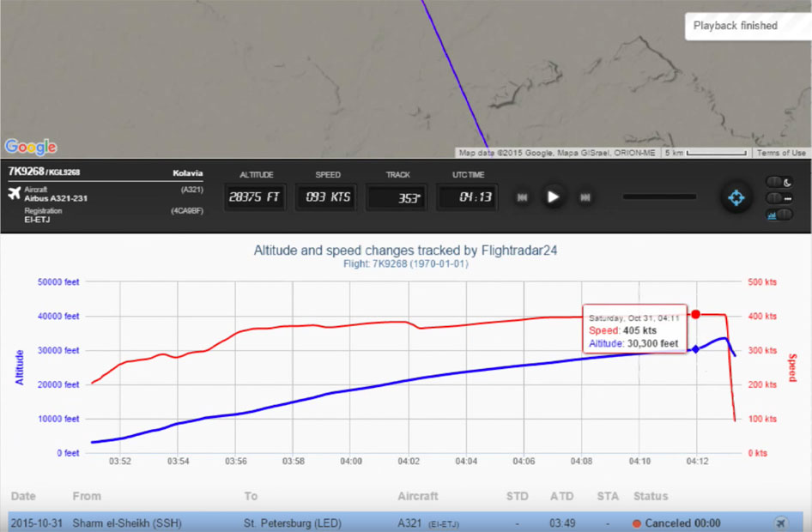
Task: Center map on aircraft with crosshair button
Action: pos(736,197)
